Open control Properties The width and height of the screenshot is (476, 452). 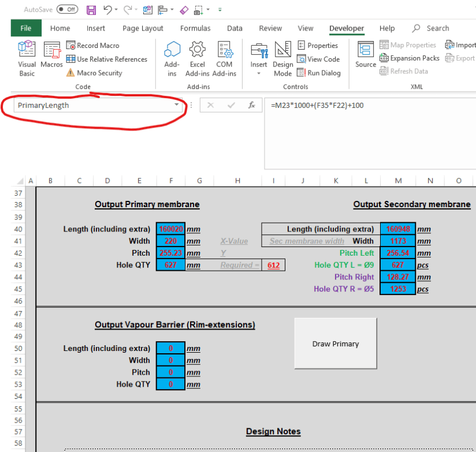click(x=318, y=46)
